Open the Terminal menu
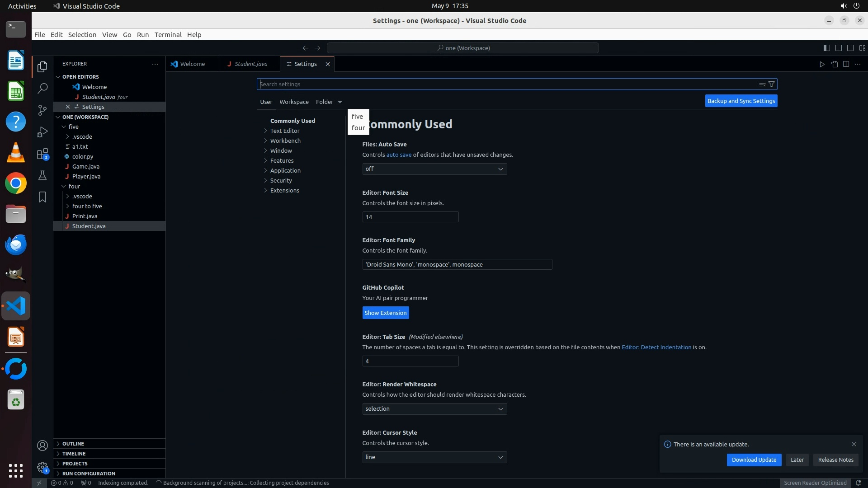Image resolution: width=868 pixels, height=488 pixels. 168,35
